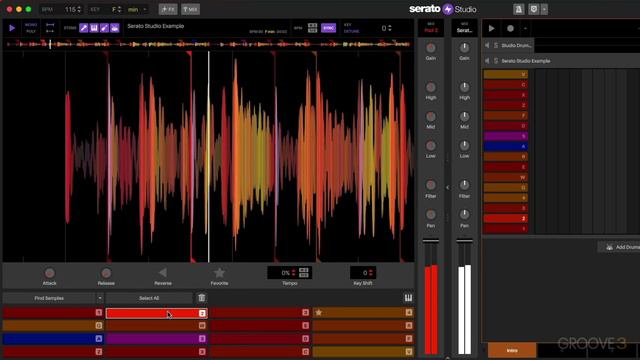This screenshot has width=640, height=360.
Task: Open dropdown arrow beside the shield icon
Action: 544,9
